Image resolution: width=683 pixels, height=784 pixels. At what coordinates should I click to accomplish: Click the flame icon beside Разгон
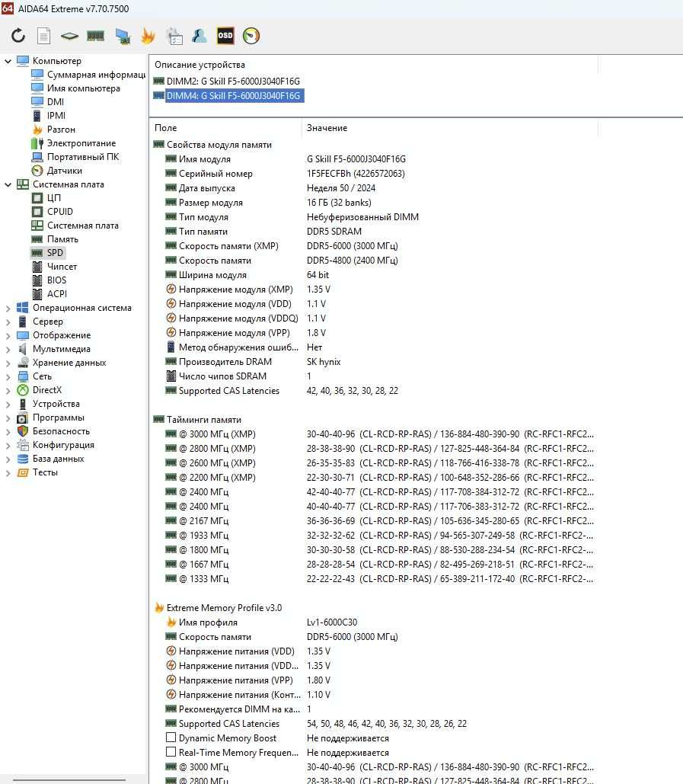click(37, 130)
